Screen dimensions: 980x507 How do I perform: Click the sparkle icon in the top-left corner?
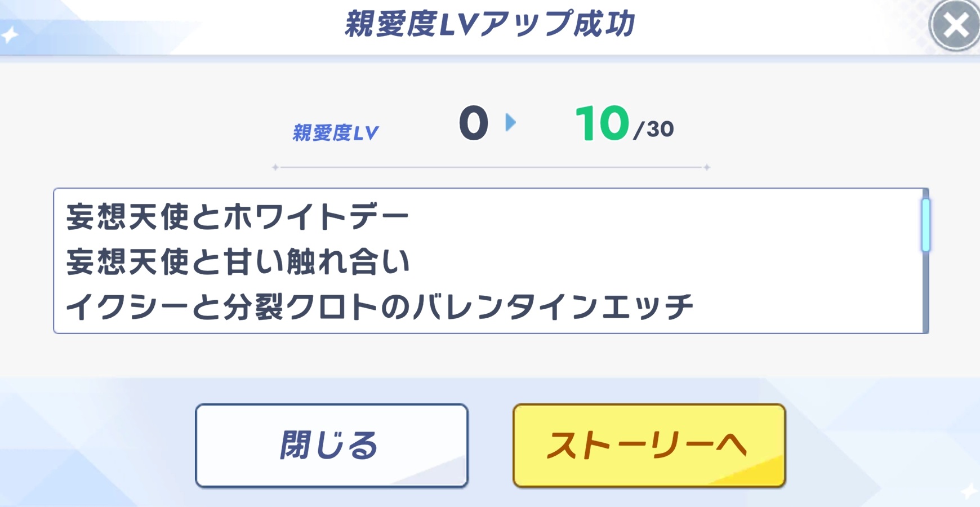tap(10, 35)
